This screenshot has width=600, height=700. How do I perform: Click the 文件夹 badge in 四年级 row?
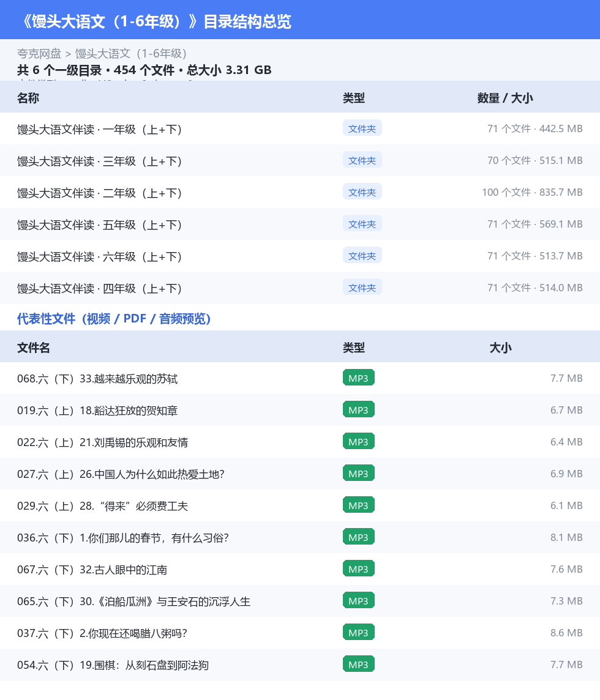pyautogui.click(x=362, y=288)
